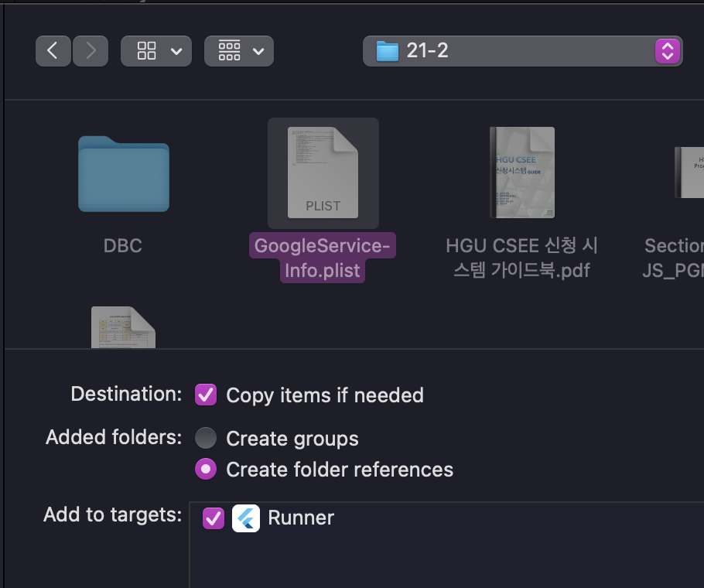
Task: Select the HGU CSEE guidebook PDF thumbnail
Action: pyautogui.click(x=521, y=173)
